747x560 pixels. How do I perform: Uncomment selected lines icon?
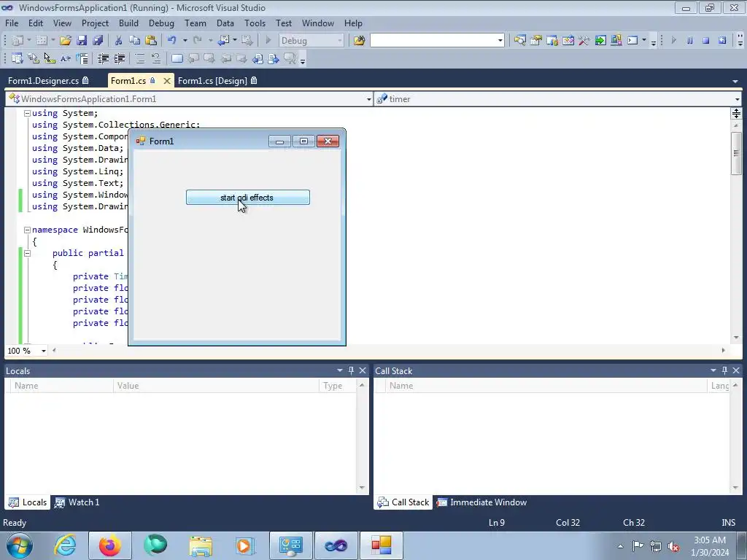(x=156, y=58)
